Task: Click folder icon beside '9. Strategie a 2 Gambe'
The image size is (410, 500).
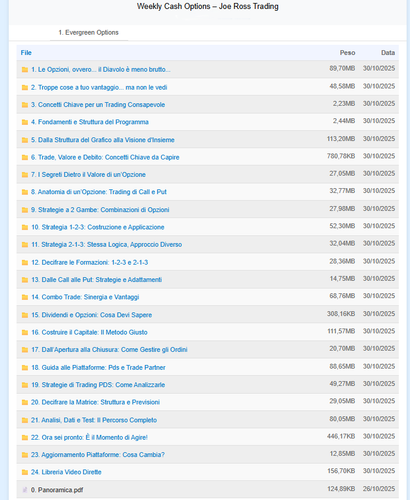Action: tap(25, 210)
